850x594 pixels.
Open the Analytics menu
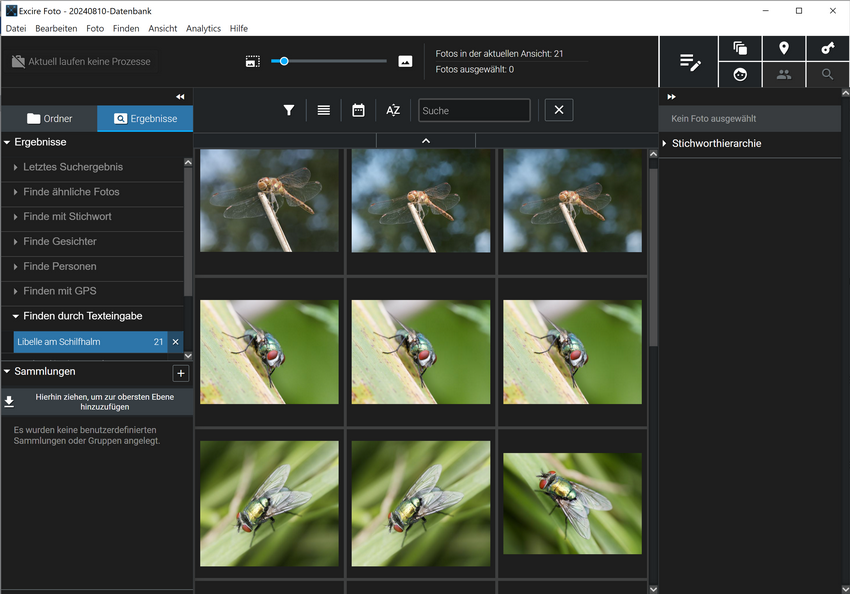[203, 29]
